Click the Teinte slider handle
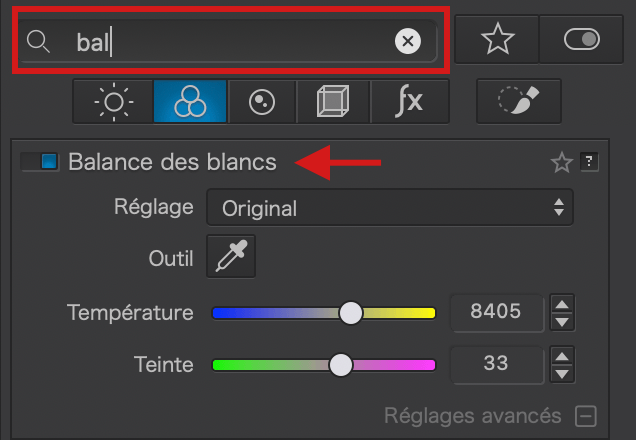The width and height of the screenshot is (636, 440). 341,365
